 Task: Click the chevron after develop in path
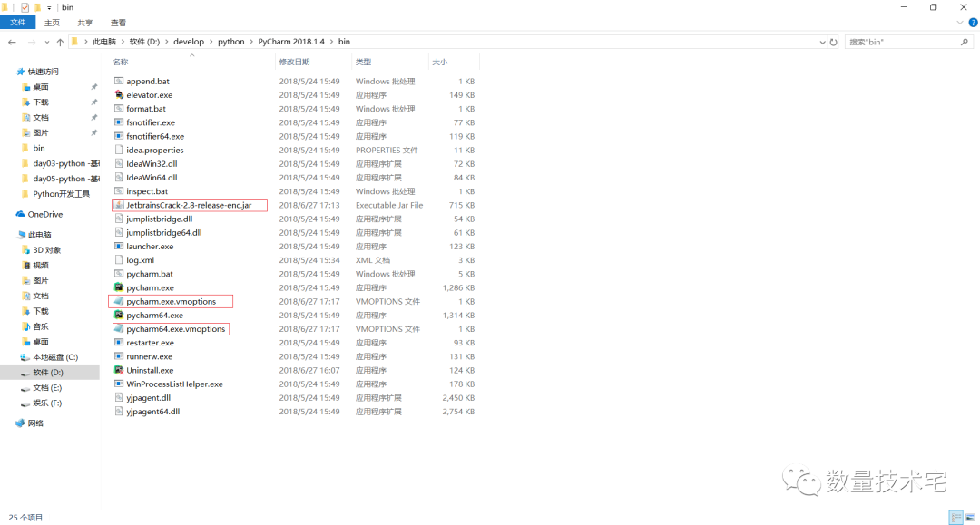[211, 42]
